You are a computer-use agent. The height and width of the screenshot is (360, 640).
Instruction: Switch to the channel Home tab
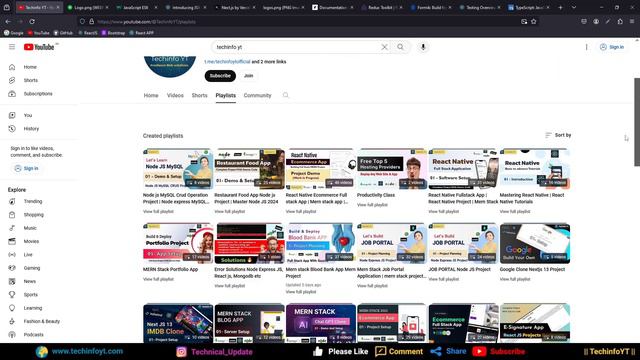tap(151, 96)
